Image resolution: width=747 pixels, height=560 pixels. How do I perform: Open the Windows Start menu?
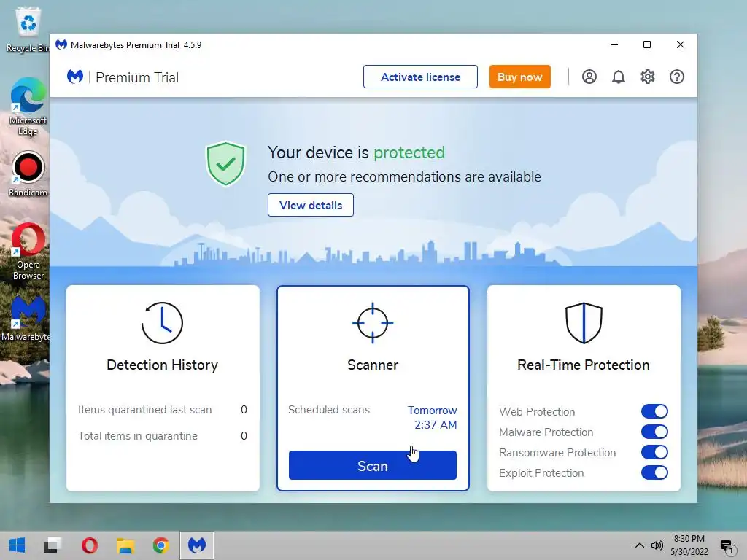point(18,545)
